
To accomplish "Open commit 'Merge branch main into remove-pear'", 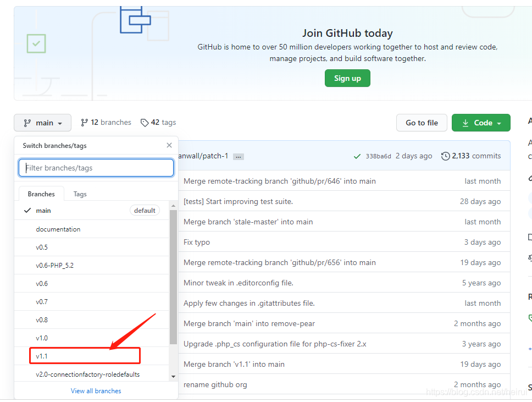I will click(249, 323).
